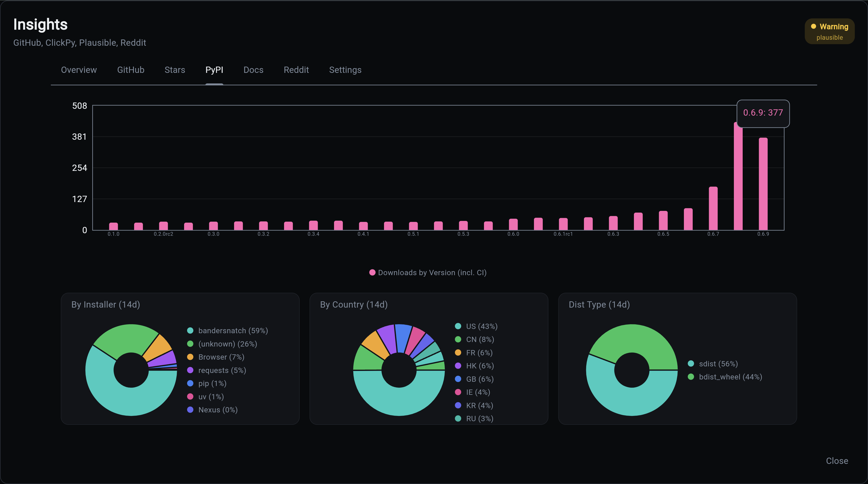Open the GitHub tab
This screenshot has width=868, height=484.
click(130, 70)
